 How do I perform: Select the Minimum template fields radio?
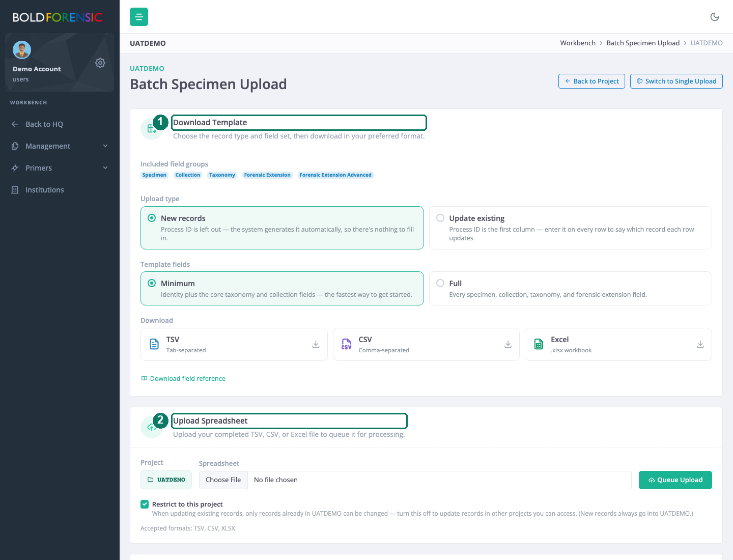pyautogui.click(x=152, y=283)
